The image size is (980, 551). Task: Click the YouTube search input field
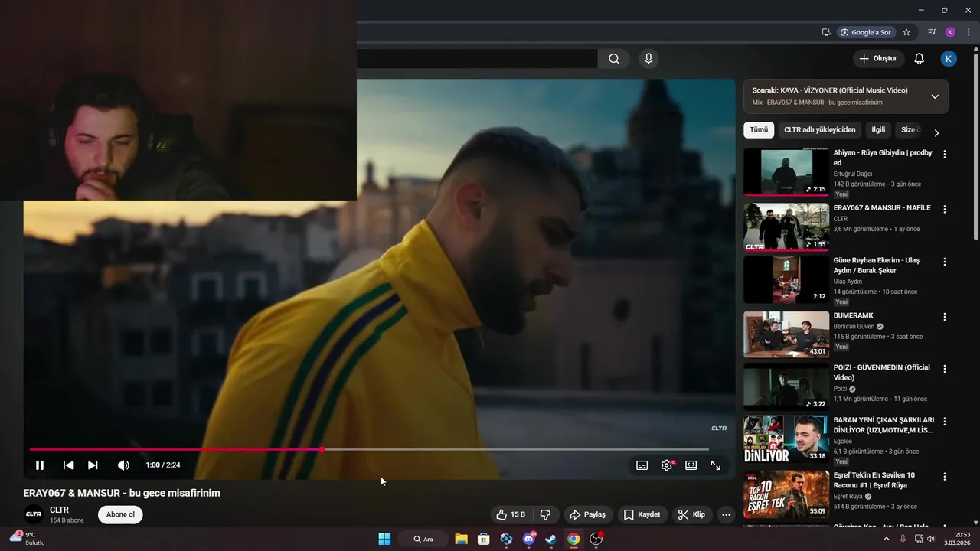tap(477, 59)
